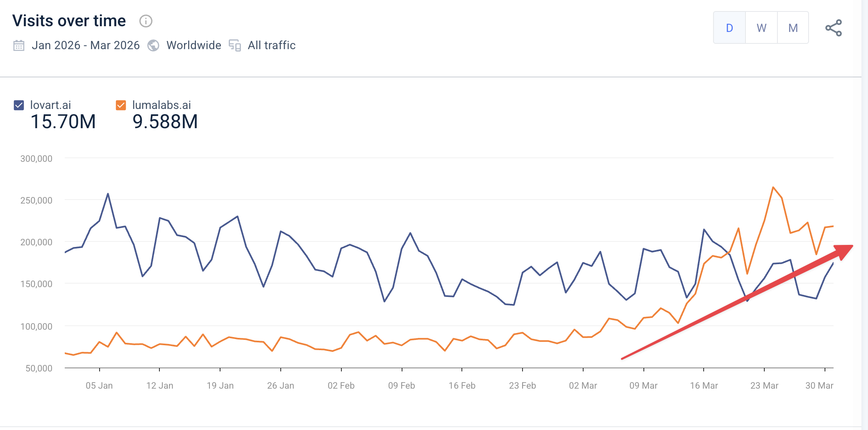Click the 23 Mar x-axis date label
This screenshot has height=430, width=868.
coord(764,385)
